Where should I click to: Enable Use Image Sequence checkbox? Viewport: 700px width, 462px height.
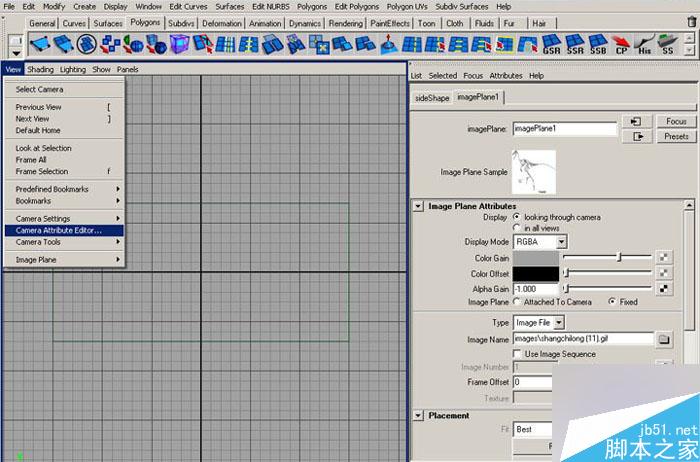coord(517,354)
